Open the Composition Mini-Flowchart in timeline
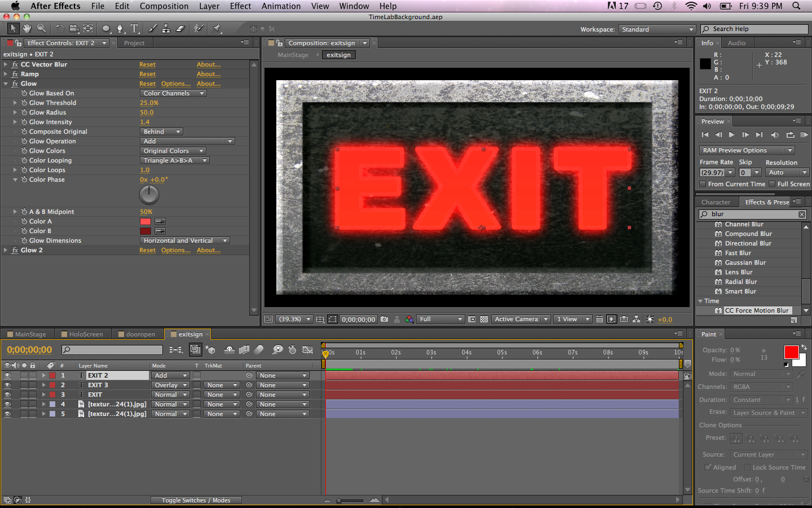The width and height of the screenshot is (812, 508). pyautogui.click(x=175, y=350)
